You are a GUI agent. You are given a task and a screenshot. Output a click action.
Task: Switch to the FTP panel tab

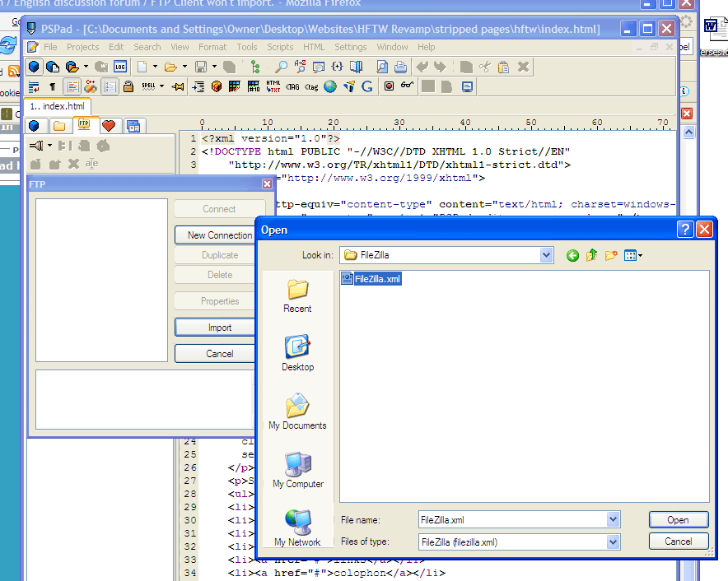click(84, 125)
